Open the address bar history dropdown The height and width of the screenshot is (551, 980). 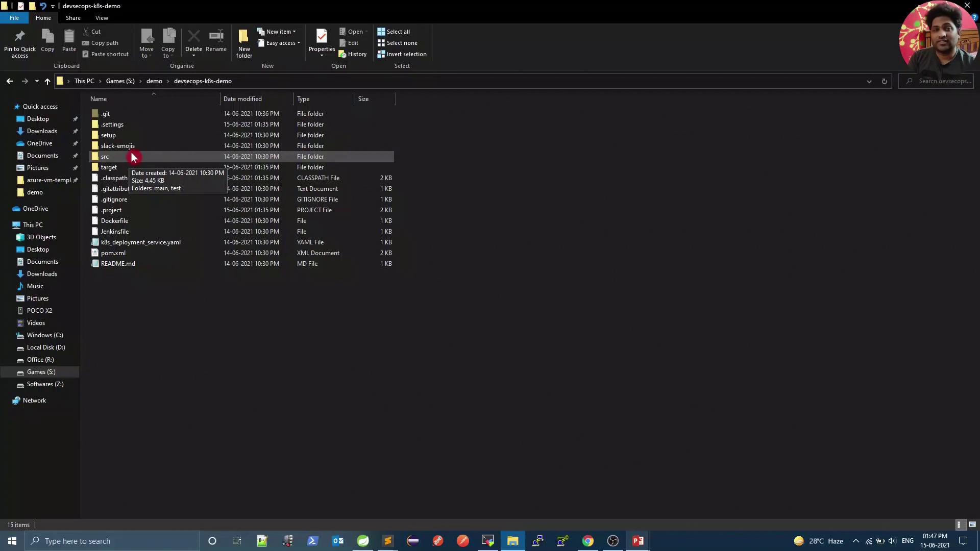click(869, 81)
